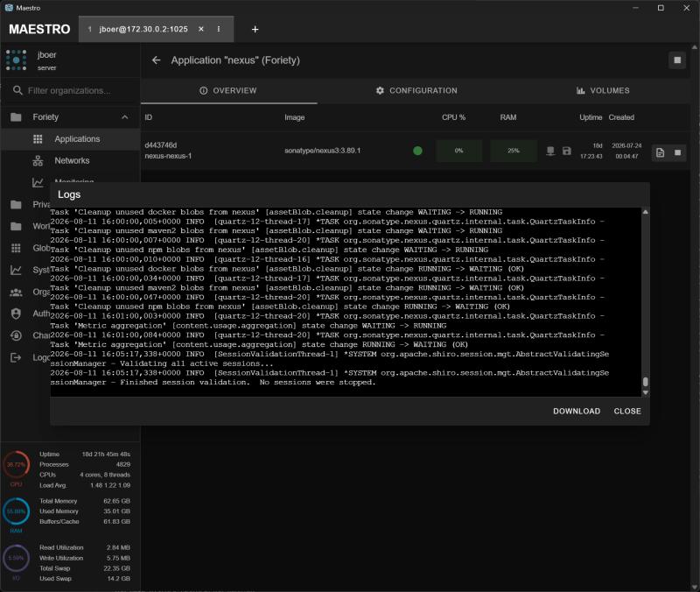Open logs for container nexus-nexus-1 via document icon
This screenshot has width=700, height=592.
pyautogui.click(x=661, y=152)
